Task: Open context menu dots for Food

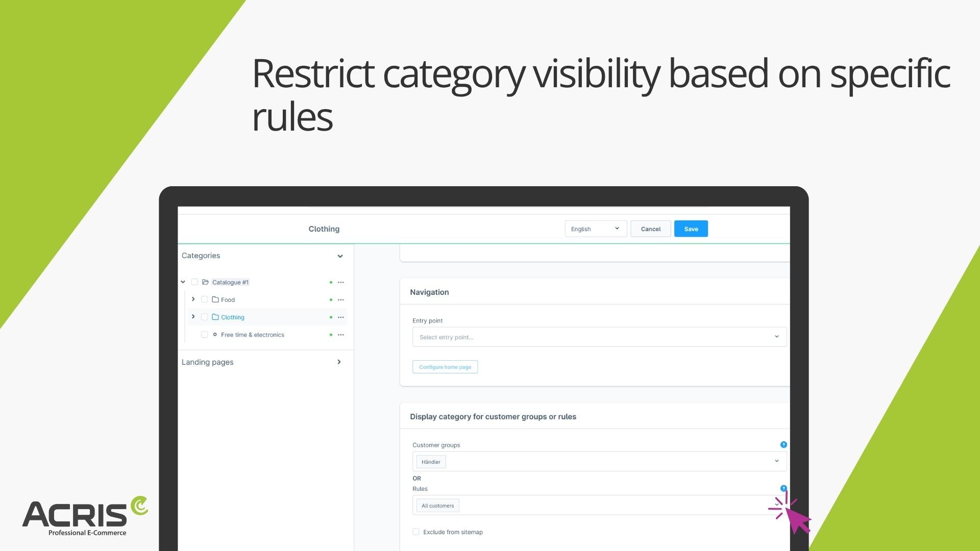Action: (341, 300)
